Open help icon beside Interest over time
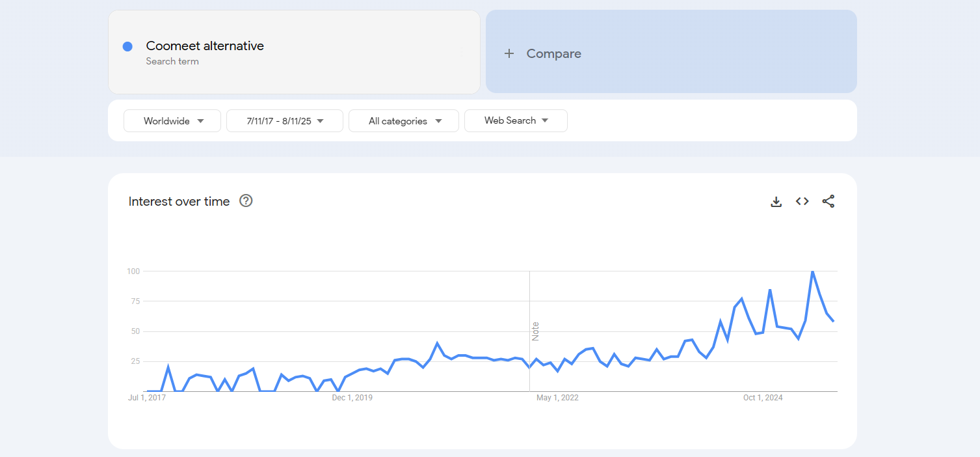The image size is (980, 457). coord(246,201)
